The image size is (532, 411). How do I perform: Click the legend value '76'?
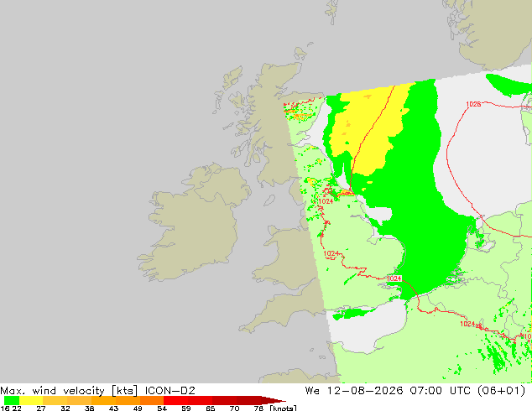pyautogui.click(x=258, y=408)
